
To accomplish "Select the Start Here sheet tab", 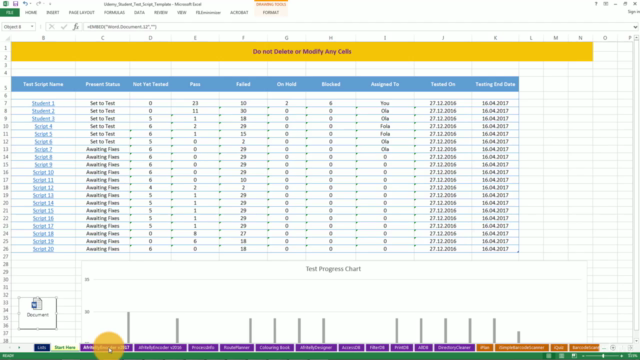I will click(x=65, y=347).
